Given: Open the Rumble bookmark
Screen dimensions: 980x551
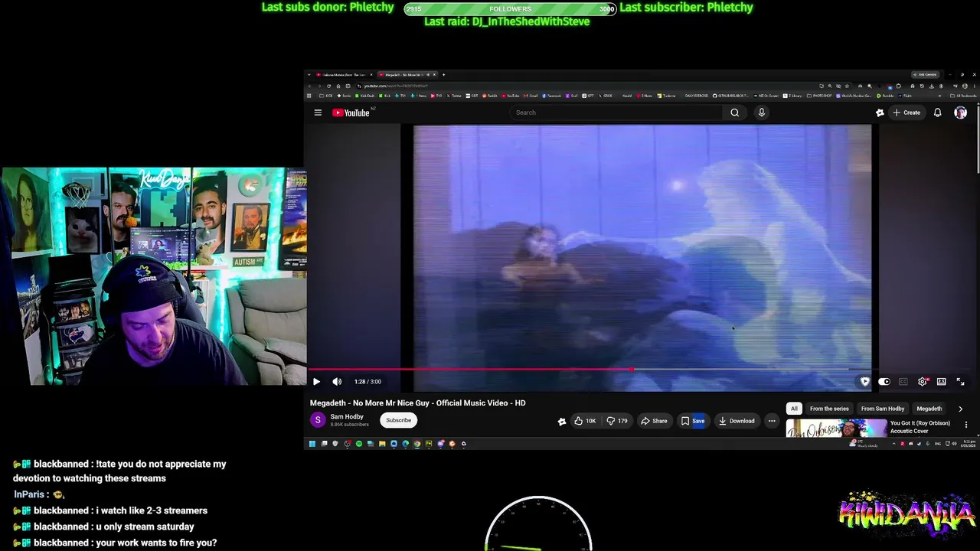Looking at the screenshot, I should (x=887, y=96).
